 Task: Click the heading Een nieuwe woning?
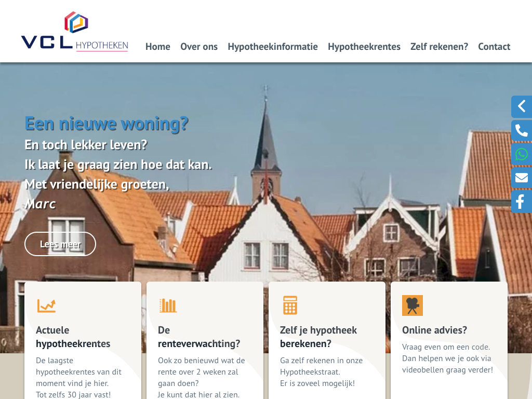tap(107, 124)
